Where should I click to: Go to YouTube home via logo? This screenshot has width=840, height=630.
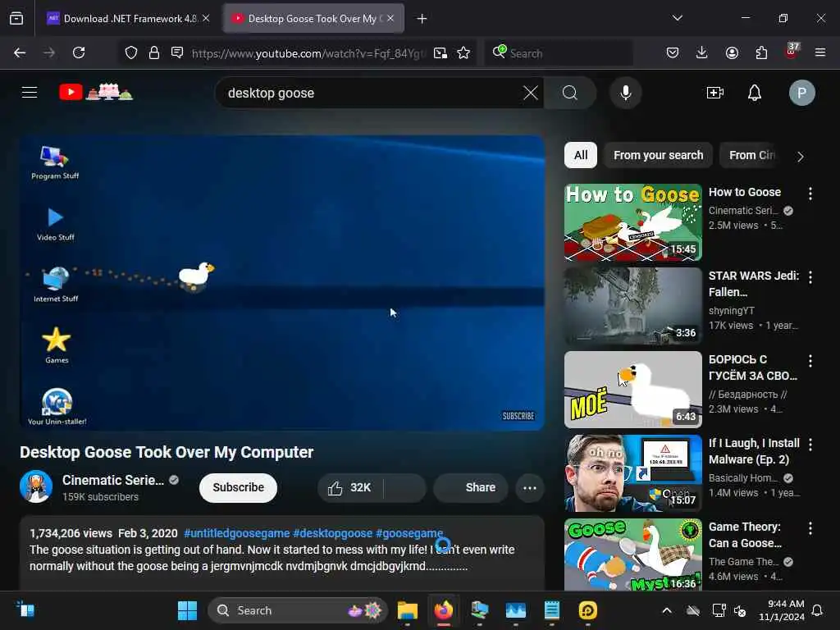(x=95, y=92)
